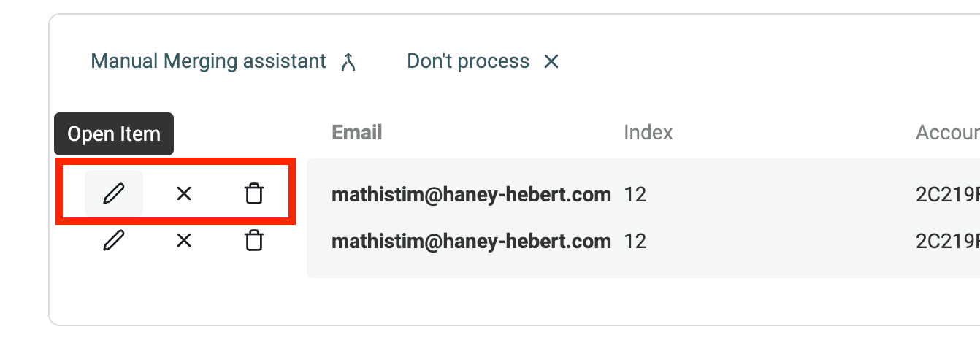
Task: Click the second row's account value 2C219
Action: pos(947,241)
